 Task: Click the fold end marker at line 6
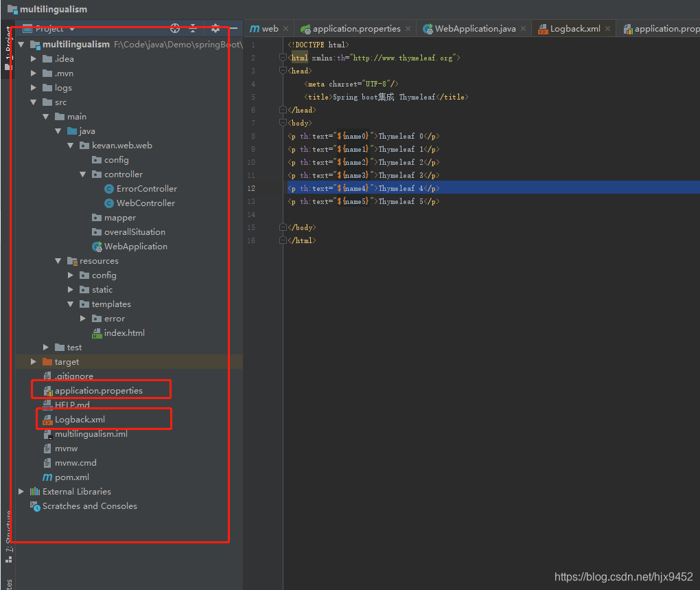(283, 110)
